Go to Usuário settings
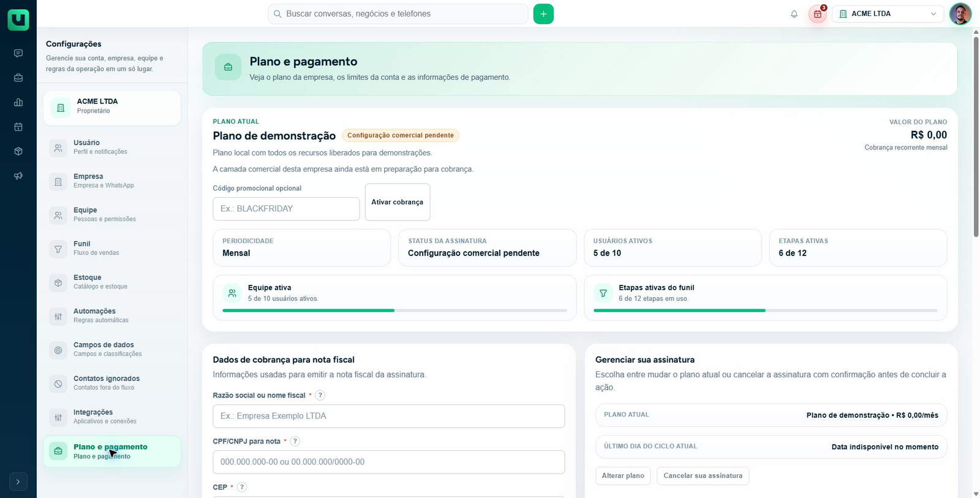Image resolution: width=980 pixels, height=498 pixels. pos(112,147)
